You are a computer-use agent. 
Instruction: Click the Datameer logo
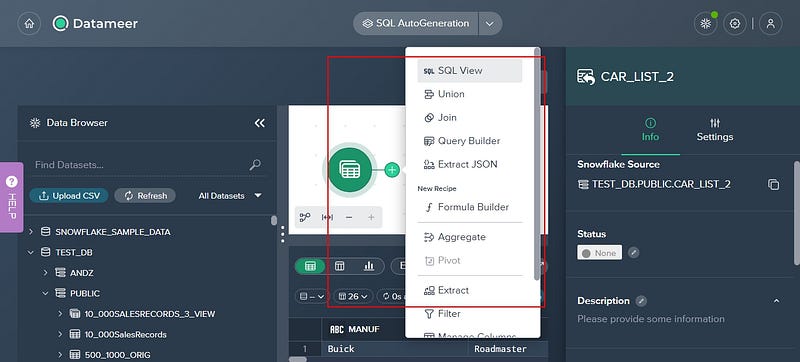95,23
